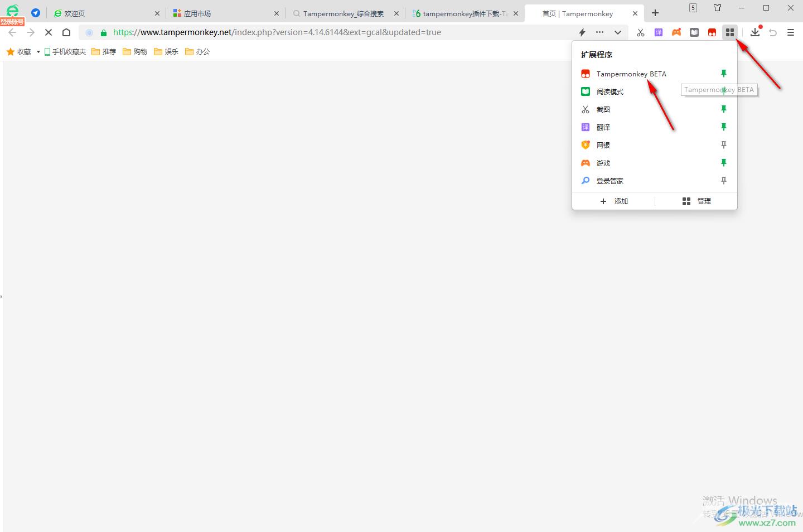
Task: Toggle the pin for 翻译 extension
Action: coord(724,127)
